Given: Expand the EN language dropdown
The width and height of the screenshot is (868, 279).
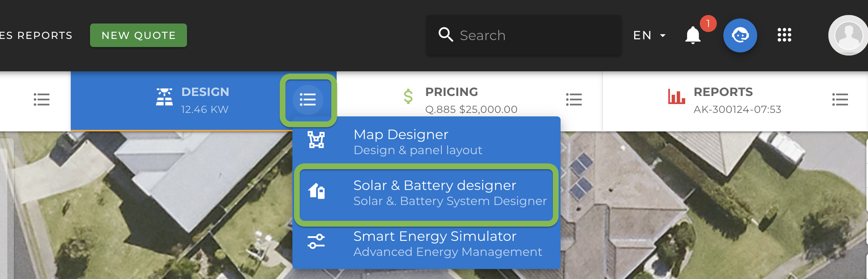Looking at the screenshot, I should [x=649, y=35].
